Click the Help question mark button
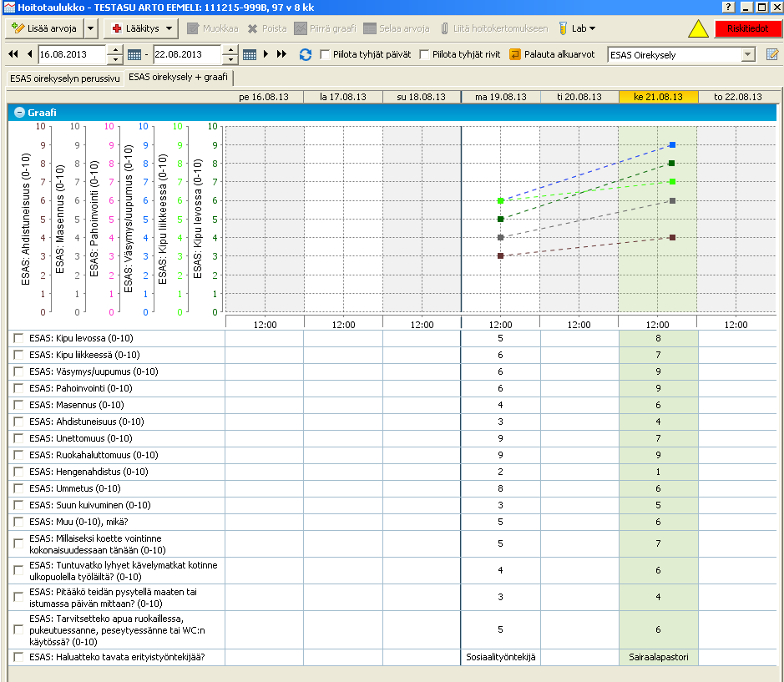This screenshot has width=784, height=682. [x=728, y=7]
